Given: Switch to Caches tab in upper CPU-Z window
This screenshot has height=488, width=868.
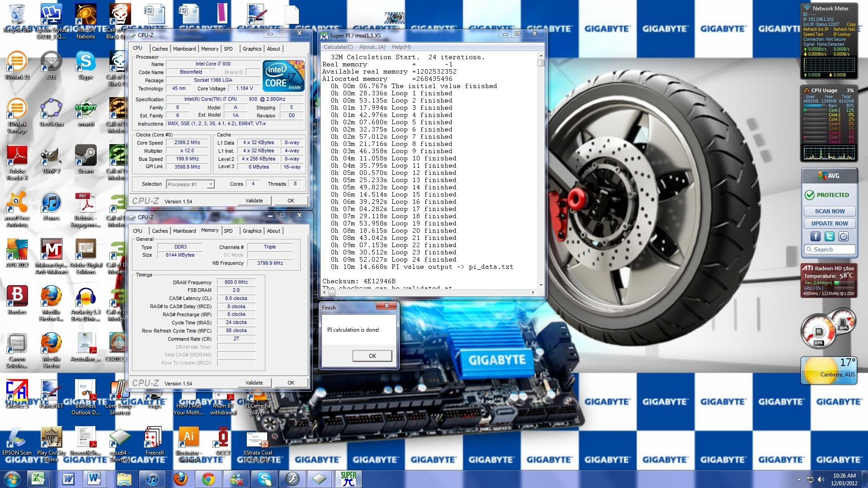Looking at the screenshot, I should [x=160, y=49].
